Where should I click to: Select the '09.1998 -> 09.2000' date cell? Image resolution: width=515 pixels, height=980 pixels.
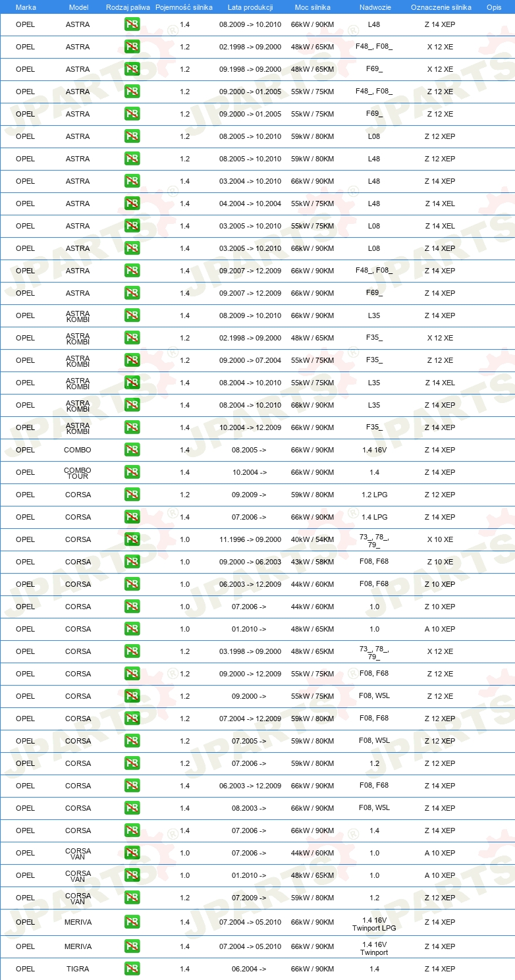pos(250,69)
